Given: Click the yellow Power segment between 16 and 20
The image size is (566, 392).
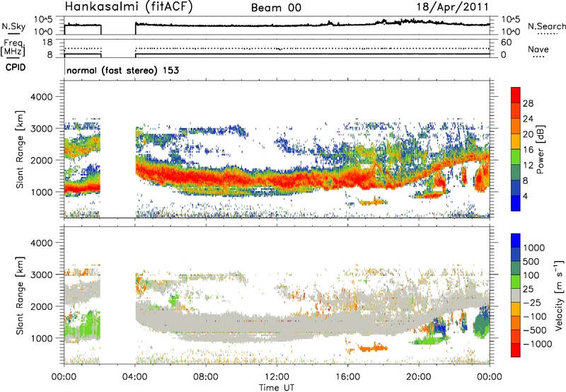Looking at the screenshot, I should pyautogui.click(x=516, y=142).
